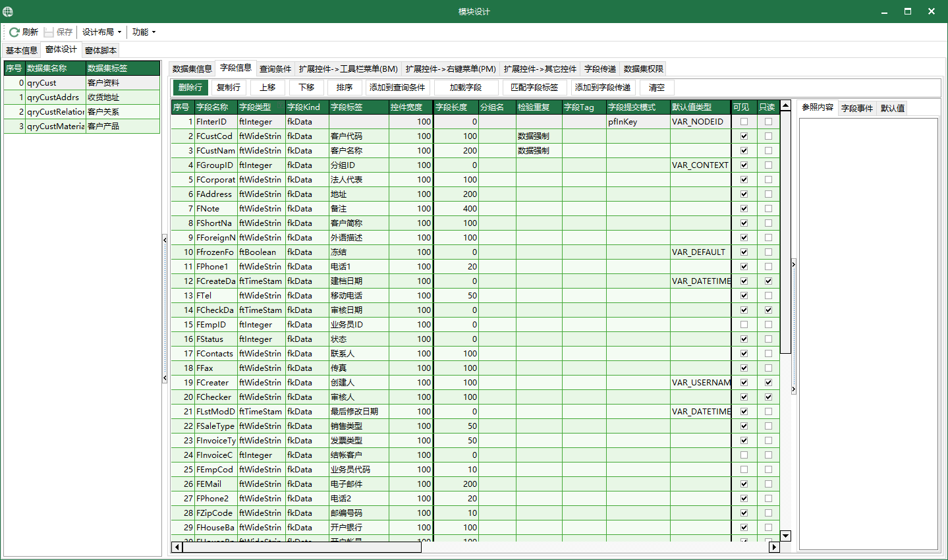Click the 默认值类型 column header
The width and height of the screenshot is (948, 560).
coord(700,107)
